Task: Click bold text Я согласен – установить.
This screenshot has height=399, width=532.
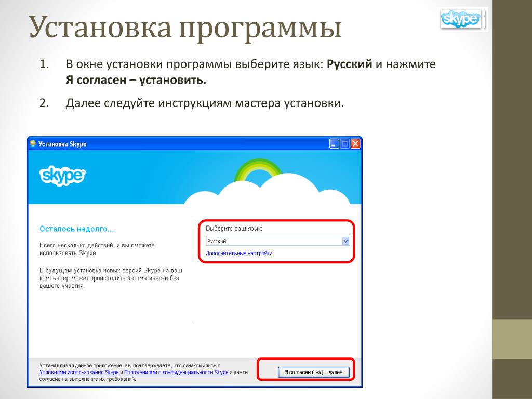Action: 136,80
